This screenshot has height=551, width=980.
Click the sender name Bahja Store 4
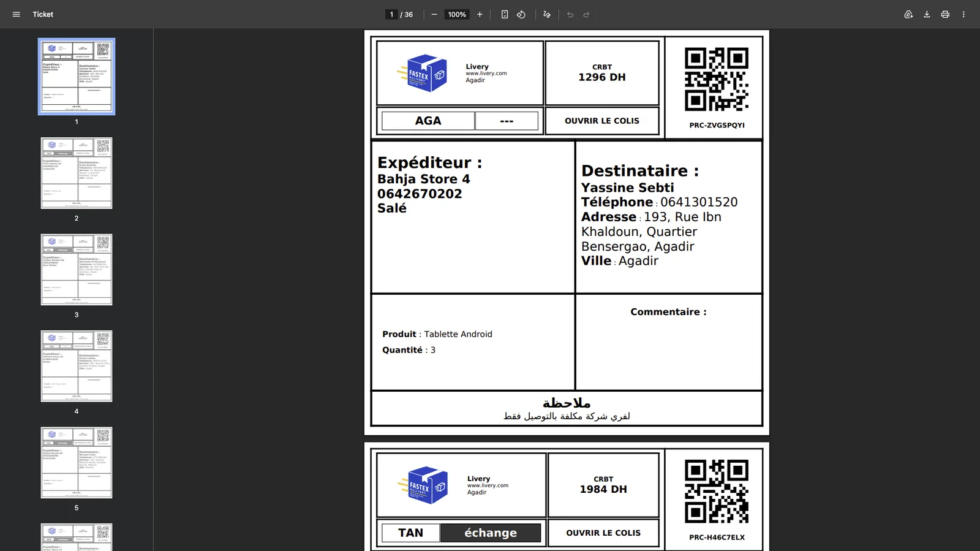coord(424,179)
